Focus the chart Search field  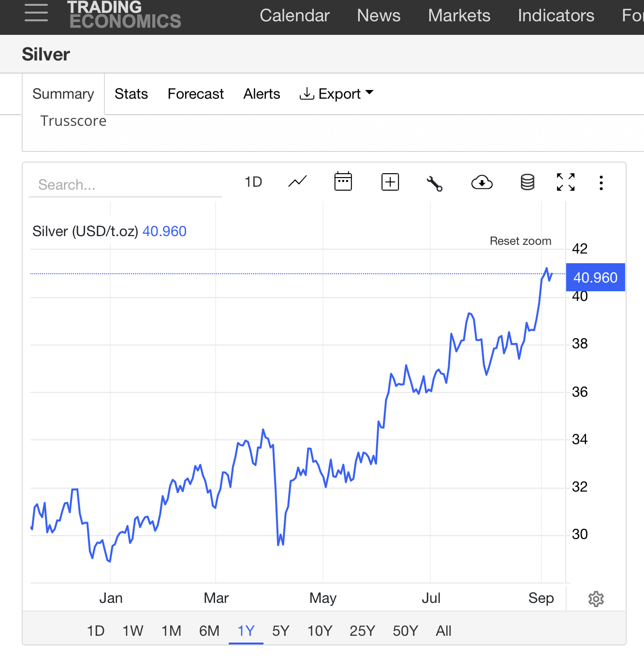click(125, 185)
